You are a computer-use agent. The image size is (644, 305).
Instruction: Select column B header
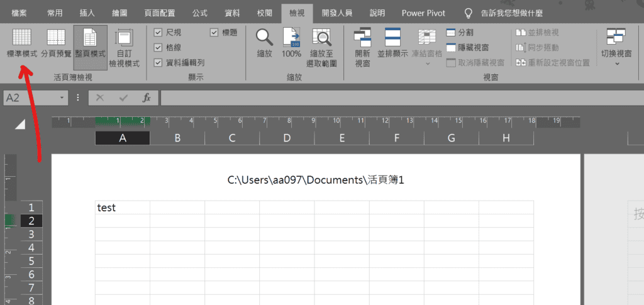[x=177, y=138]
